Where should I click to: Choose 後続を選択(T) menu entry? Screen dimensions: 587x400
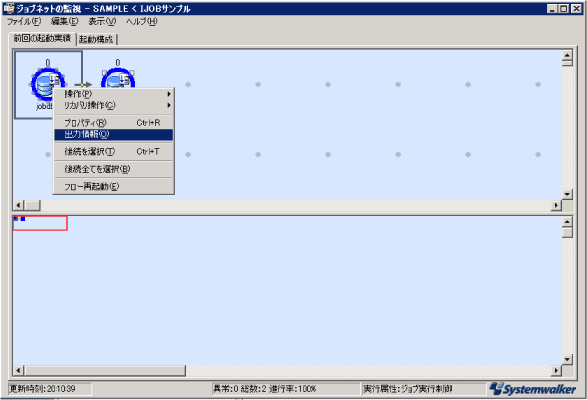[113, 152]
